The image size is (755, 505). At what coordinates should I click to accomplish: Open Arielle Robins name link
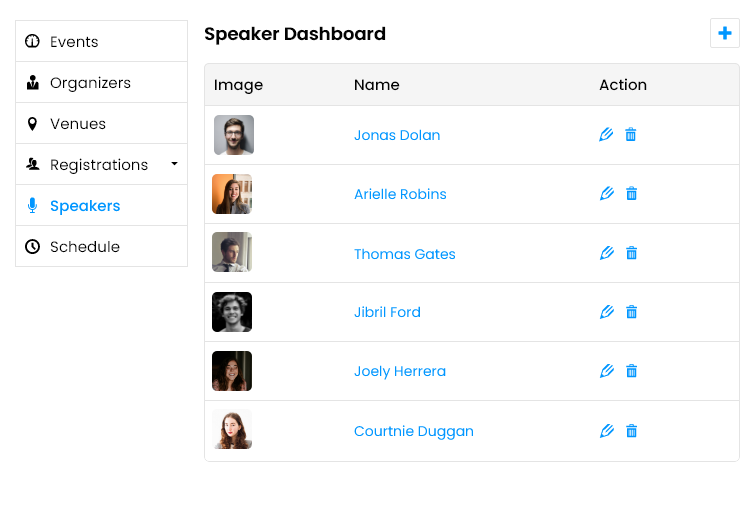(x=400, y=194)
